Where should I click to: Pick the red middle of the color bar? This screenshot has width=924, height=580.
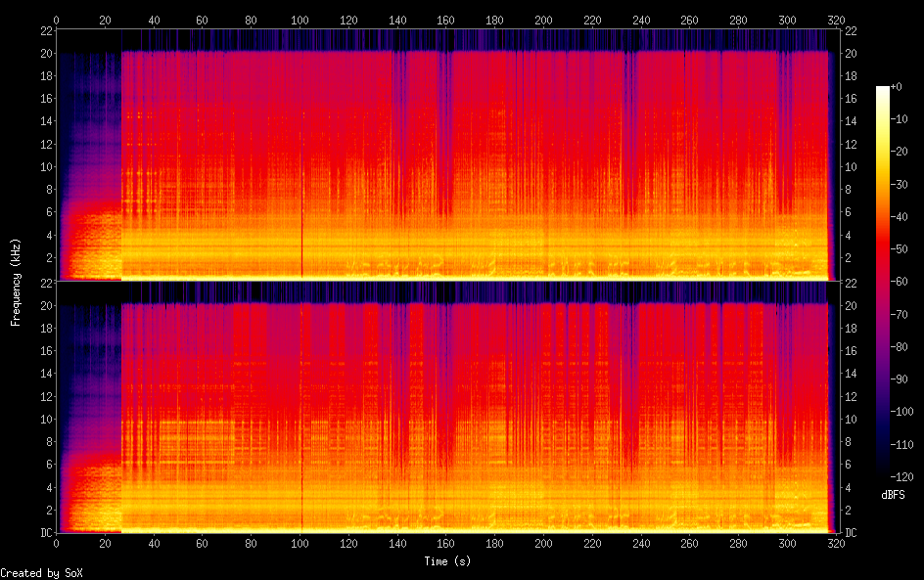point(883,264)
